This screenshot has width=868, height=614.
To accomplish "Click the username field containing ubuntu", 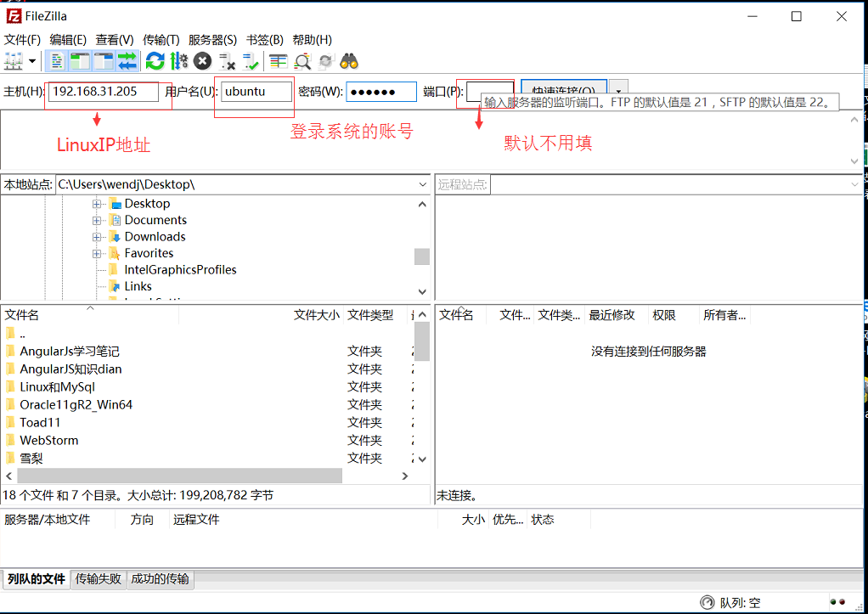I will pos(256,92).
